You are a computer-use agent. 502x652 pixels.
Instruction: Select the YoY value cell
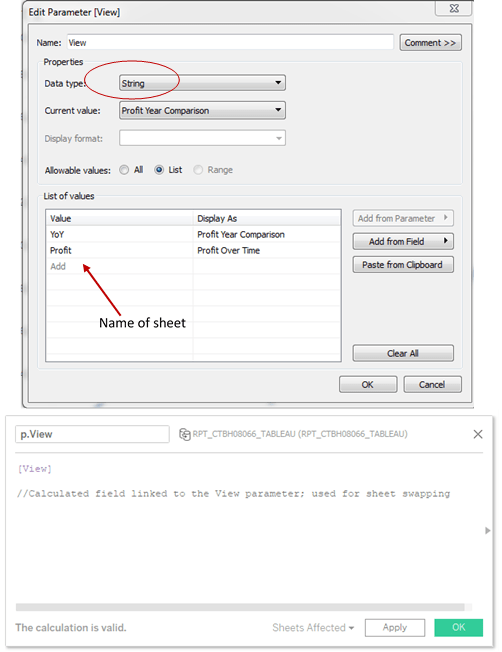point(119,235)
